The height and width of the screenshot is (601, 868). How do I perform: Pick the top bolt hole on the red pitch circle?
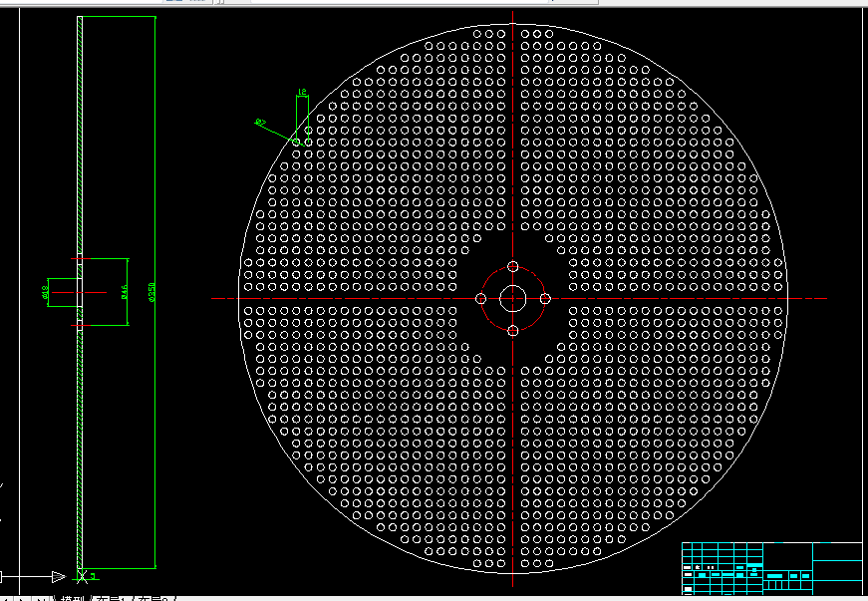[512, 266]
